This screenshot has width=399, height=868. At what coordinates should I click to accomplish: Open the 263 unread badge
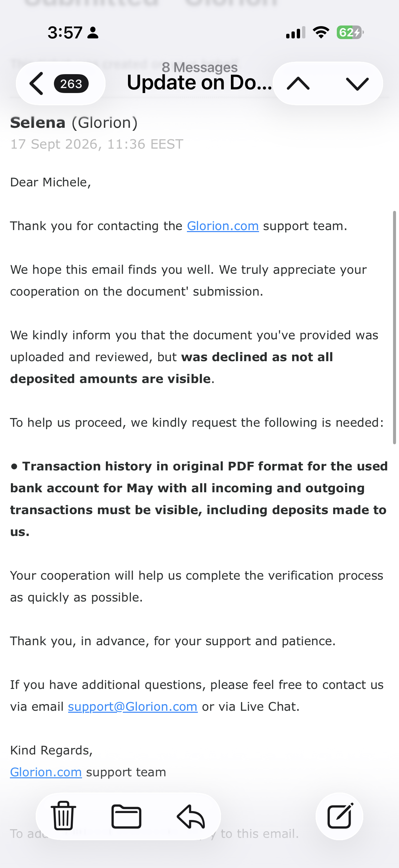(71, 83)
